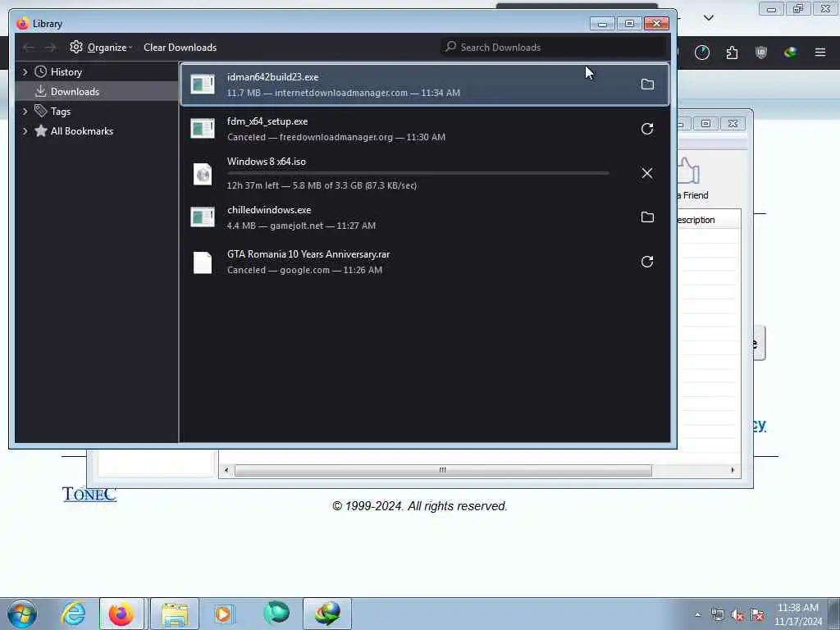Click the Windows 8 x64.iso progress bar
The width and height of the screenshot is (840, 630).
418,173
